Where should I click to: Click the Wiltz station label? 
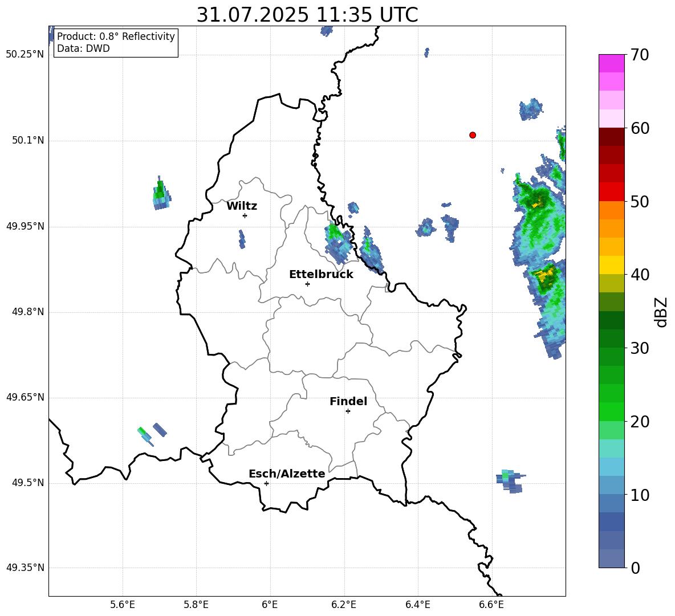[242, 206]
